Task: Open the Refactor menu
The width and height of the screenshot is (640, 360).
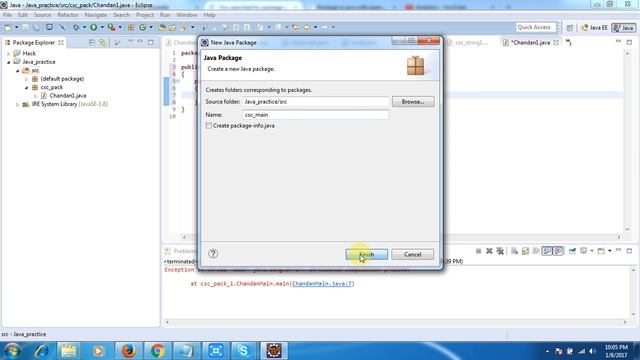Action: pos(68,15)
